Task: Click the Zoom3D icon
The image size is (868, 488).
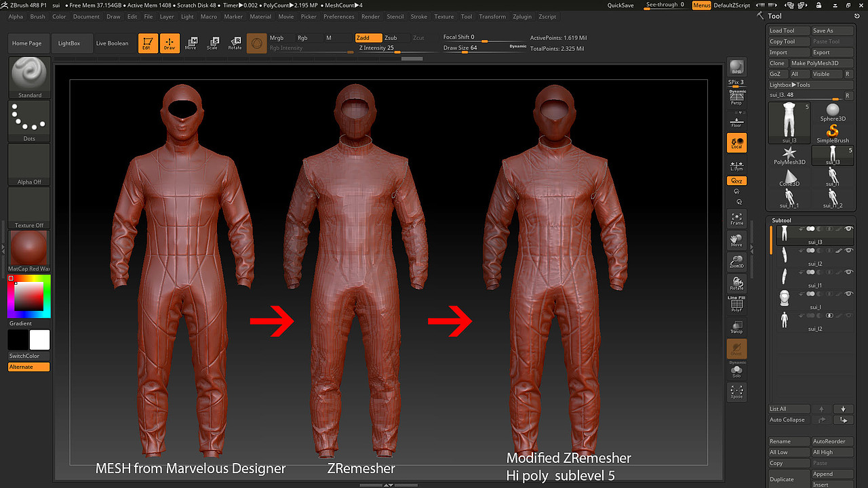Action: (x=736, y=262)
